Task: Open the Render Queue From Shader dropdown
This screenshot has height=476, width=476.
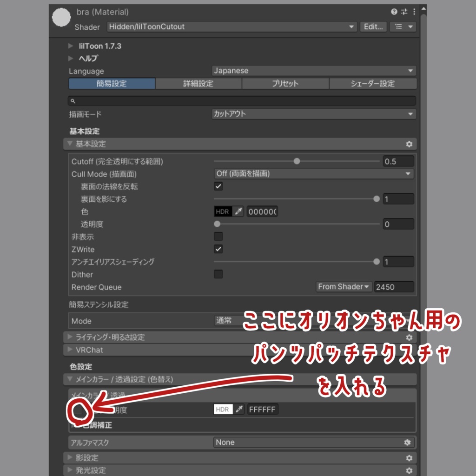Action: 344,286
